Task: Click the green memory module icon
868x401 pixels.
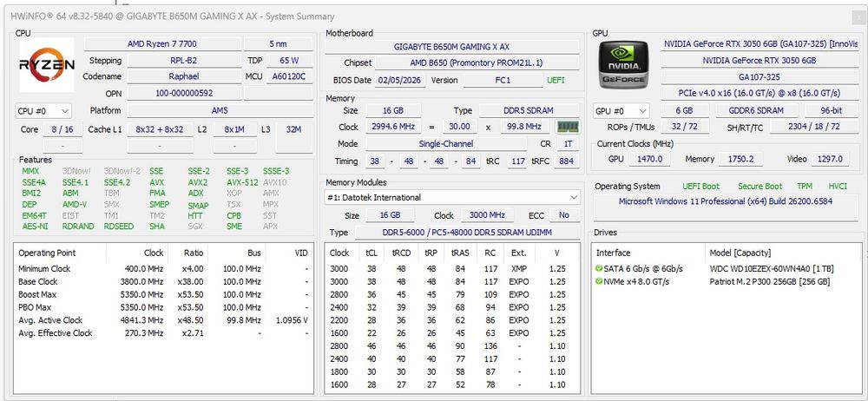Action: click(568, 127)
